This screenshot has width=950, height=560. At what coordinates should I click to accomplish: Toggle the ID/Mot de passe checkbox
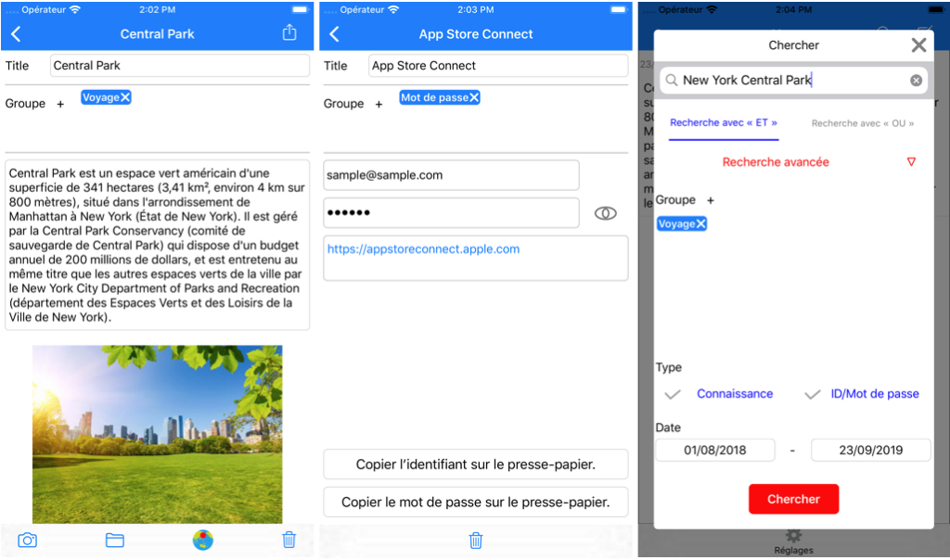click(813, 394)
